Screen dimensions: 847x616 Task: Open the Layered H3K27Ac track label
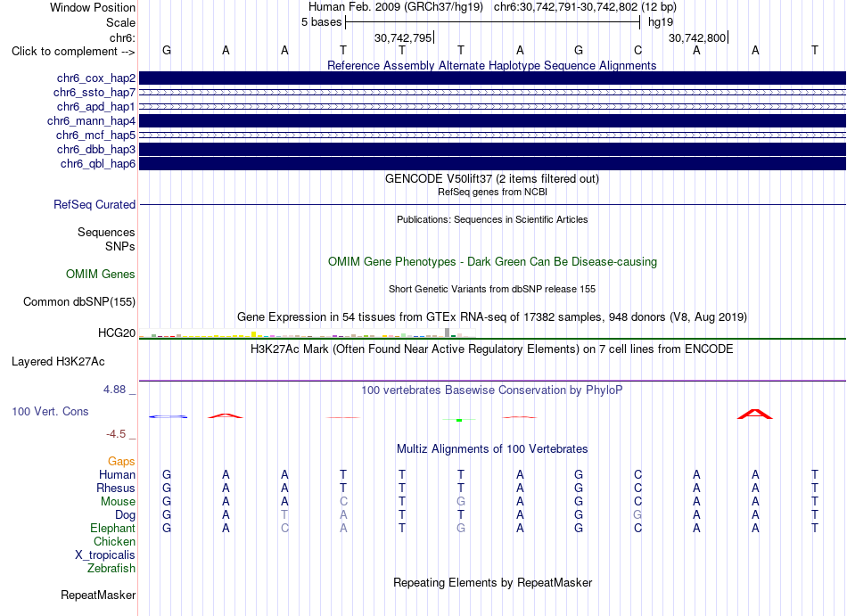(x=58, y=362)
